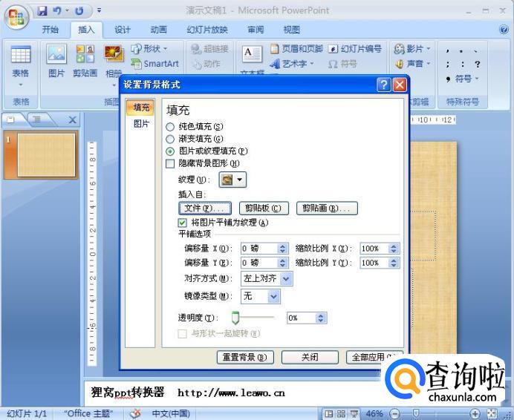Click the 剪贴画 (Clip Art) dialog button
Image resolution: width=514 pixels, height=420 pixels.
coord(327,208)
